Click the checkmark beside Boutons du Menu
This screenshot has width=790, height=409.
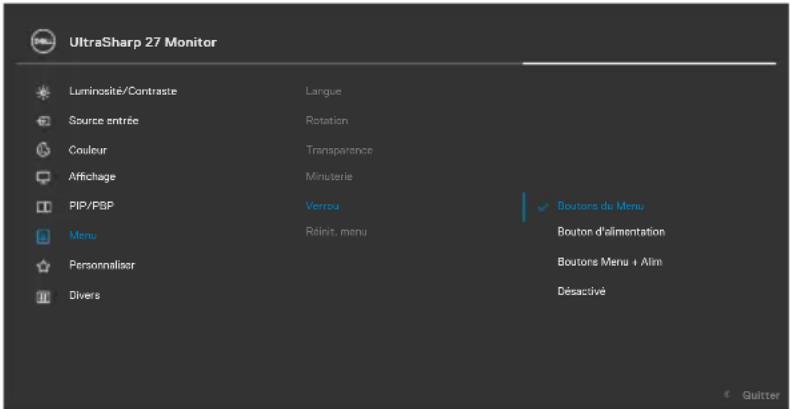pyautogui.click(x=543, y=207)
